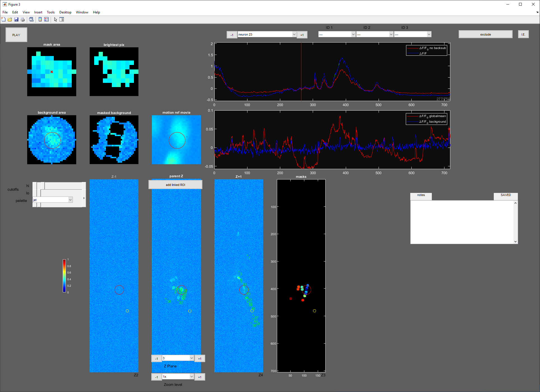Open the ID 1 dropdown
This screenshot has height=392, width=540.
click(x=353, y=34)
